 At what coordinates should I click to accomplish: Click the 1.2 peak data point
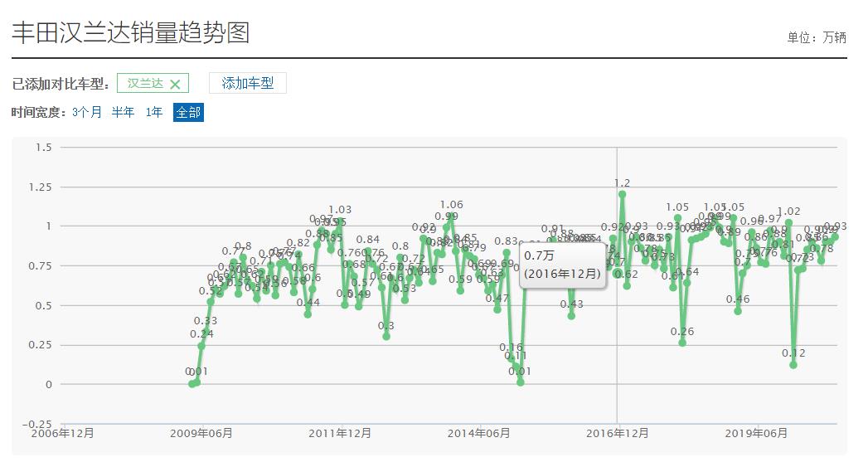pos(623,194)
